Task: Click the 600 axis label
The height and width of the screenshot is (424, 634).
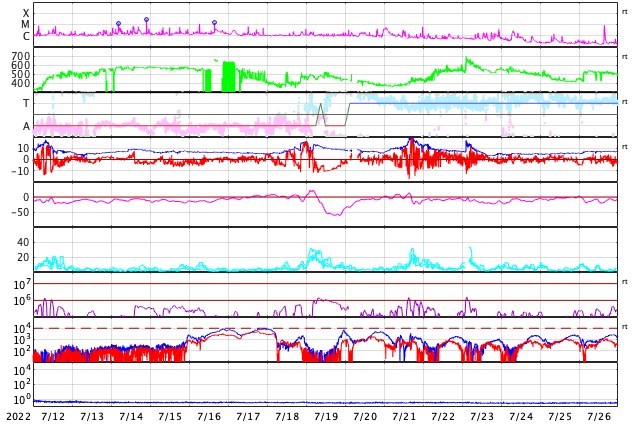Action: click(21, 65)
